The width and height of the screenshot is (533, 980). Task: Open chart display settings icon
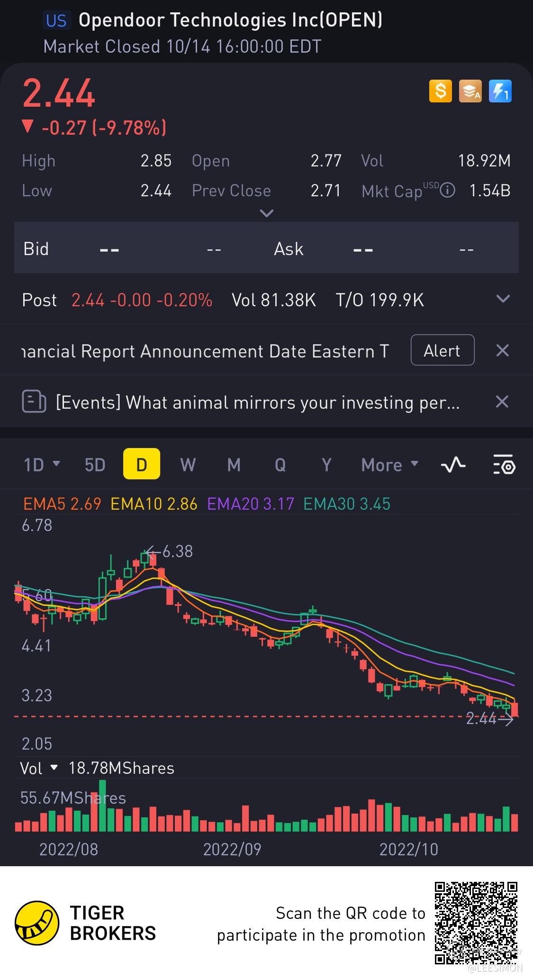click(x=504, y=465)
